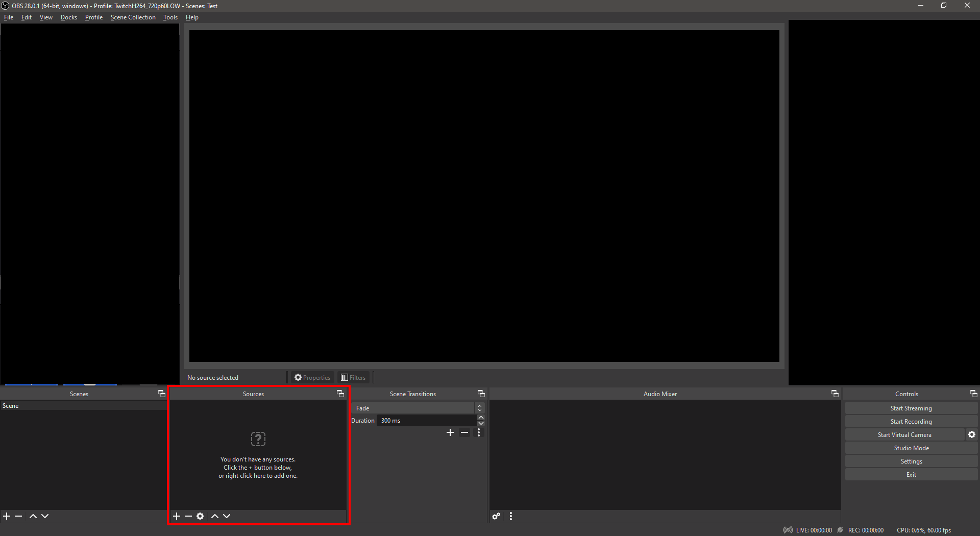This screenshot has width=980, height=536.
Task: Pop out the Audio Mixer dock
Action: point(835,394)
